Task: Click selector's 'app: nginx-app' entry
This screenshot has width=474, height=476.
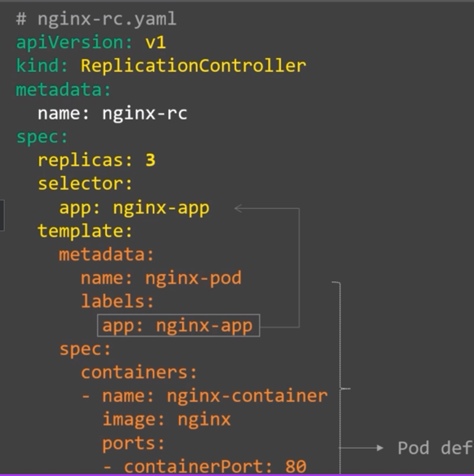Action: click(x=134, y=208)
